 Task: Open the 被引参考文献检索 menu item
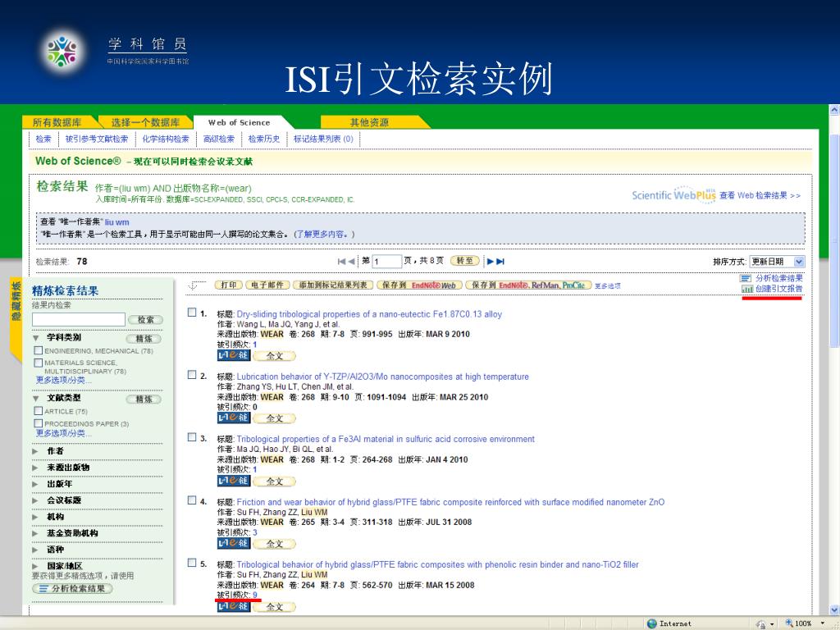pos(97,139)
